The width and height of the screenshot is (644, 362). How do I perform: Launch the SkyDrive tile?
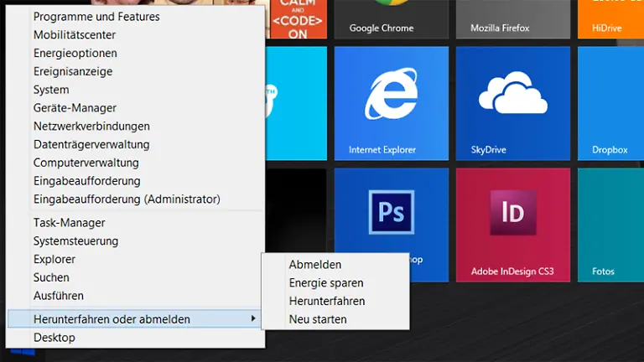(x=513, y=102)
